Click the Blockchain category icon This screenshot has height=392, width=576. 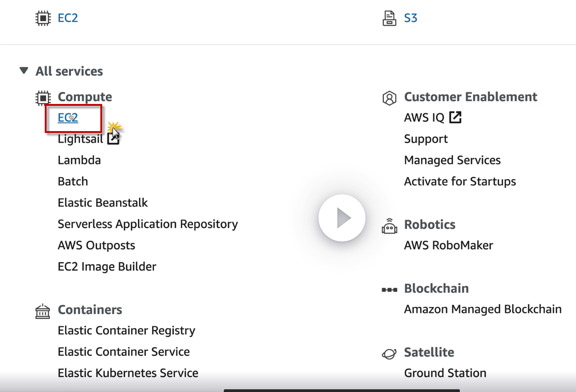click(x=389, y=289)
